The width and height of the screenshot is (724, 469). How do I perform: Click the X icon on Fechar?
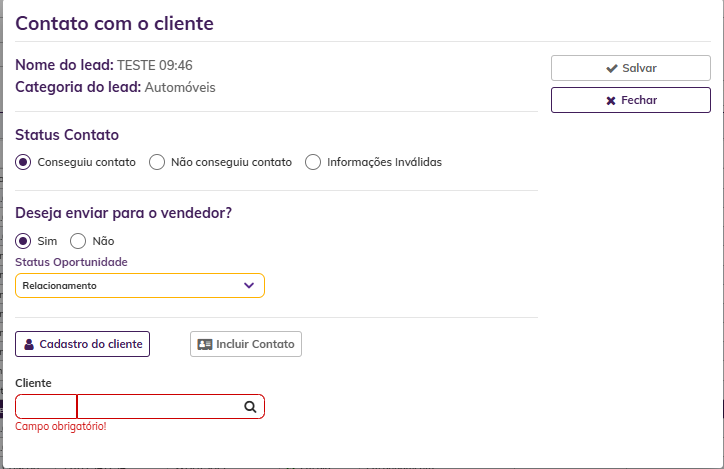[611, 101]
